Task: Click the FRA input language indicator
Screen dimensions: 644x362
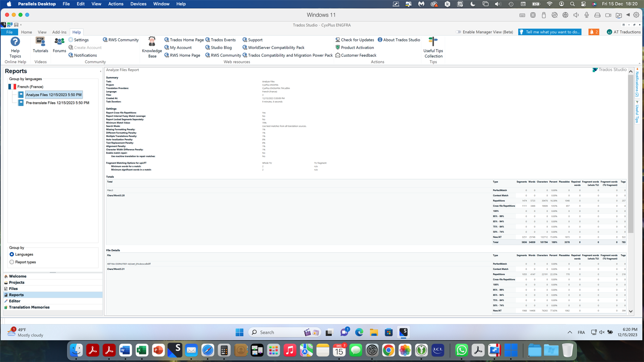Action: (x=581, y=332)
